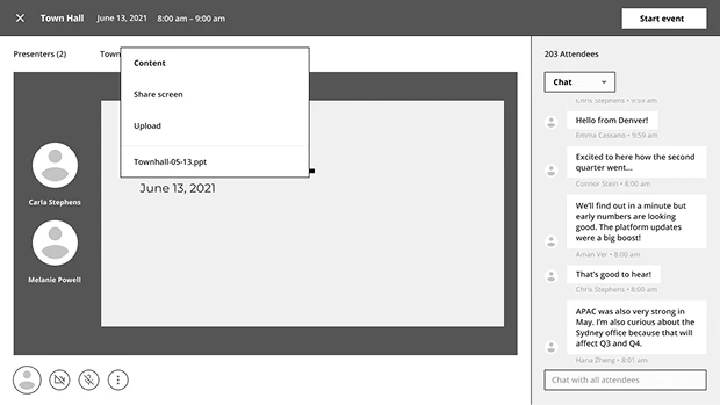Select Share screen from the Content menu
The width and height of the screenshot is (720, 405).
(x=158, y=94)
